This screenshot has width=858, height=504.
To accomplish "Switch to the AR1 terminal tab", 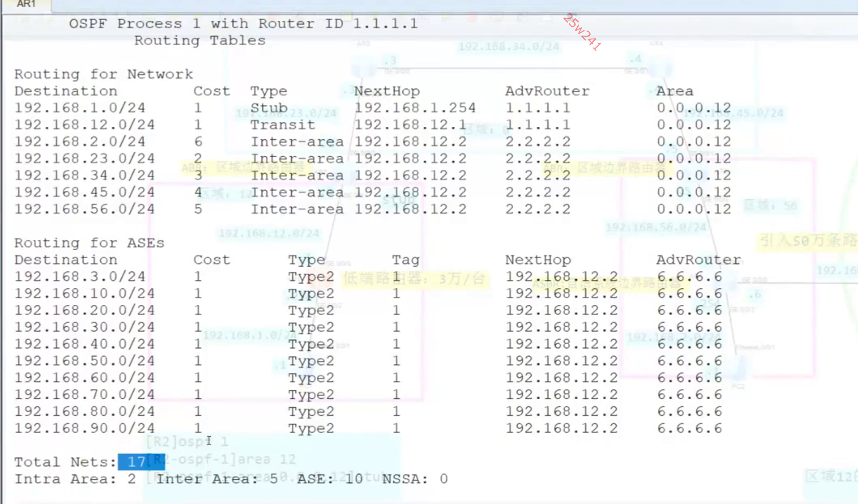I will click(x=26, y=4).
